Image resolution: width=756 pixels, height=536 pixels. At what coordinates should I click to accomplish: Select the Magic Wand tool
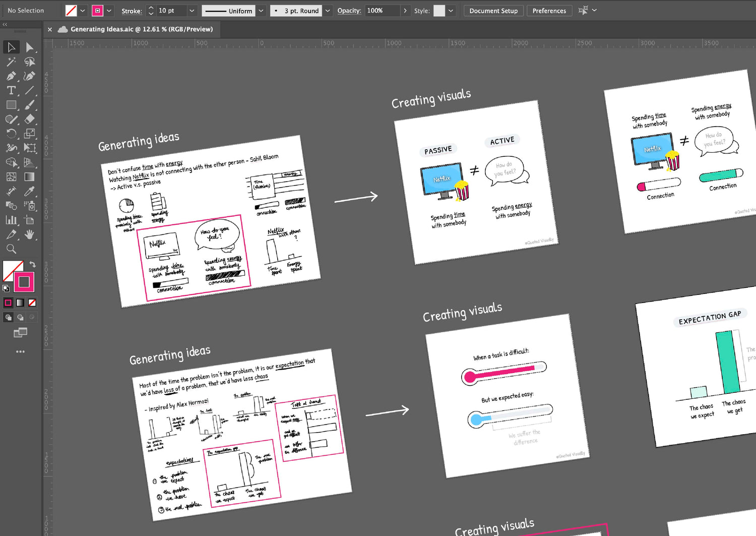click(x=11, y=62)
